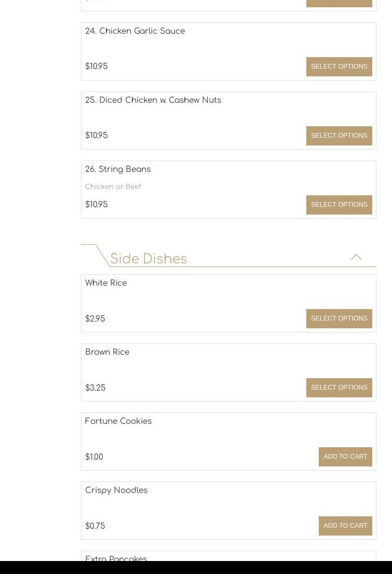Click the Extra Pancakes item name
Image resolution: width=392 pixels, height=574 pixels.
coord(116,558)
